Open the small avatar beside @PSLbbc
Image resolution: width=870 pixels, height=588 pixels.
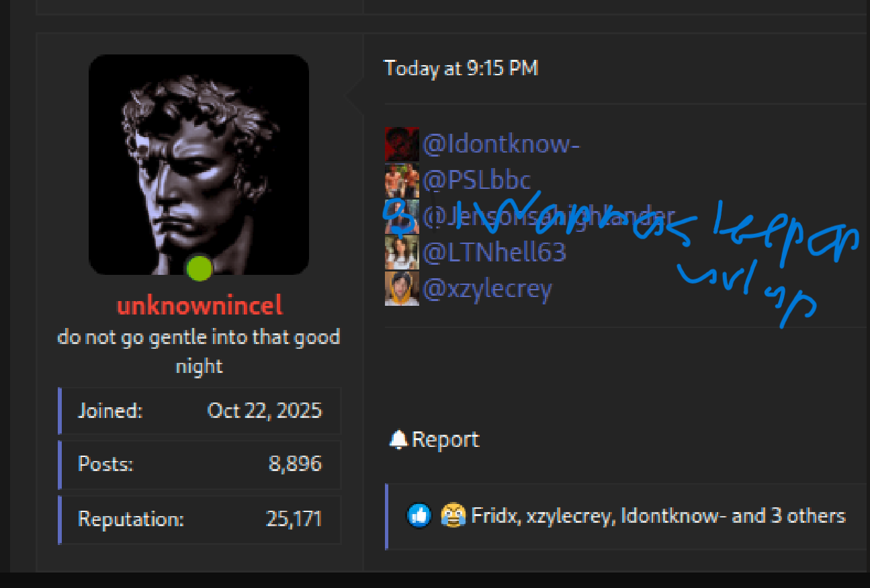coord(402,180)
